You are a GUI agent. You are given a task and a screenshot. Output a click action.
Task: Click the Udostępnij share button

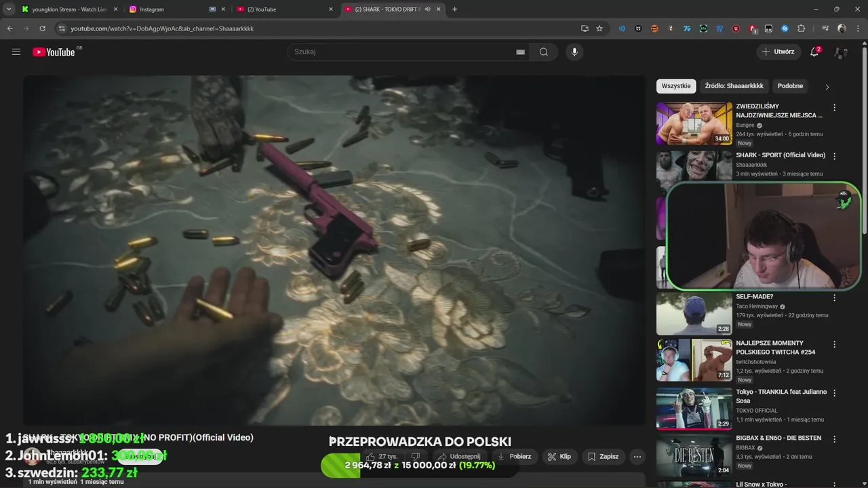(x=459, y=457)
